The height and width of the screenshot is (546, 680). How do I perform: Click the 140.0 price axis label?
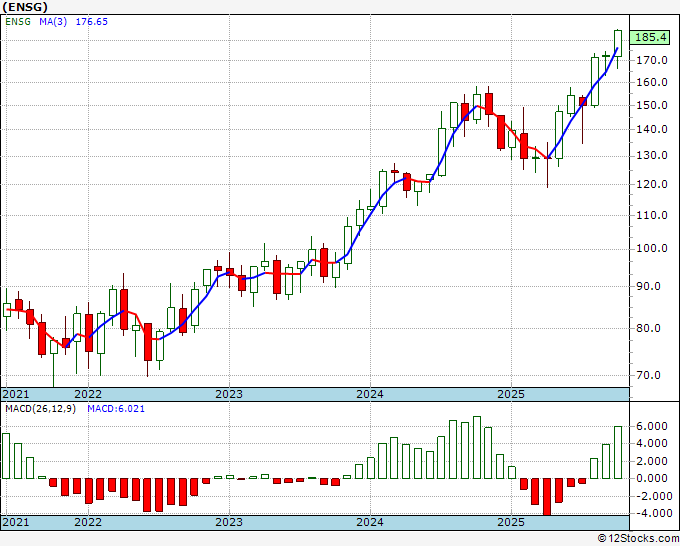click(651, 129)
